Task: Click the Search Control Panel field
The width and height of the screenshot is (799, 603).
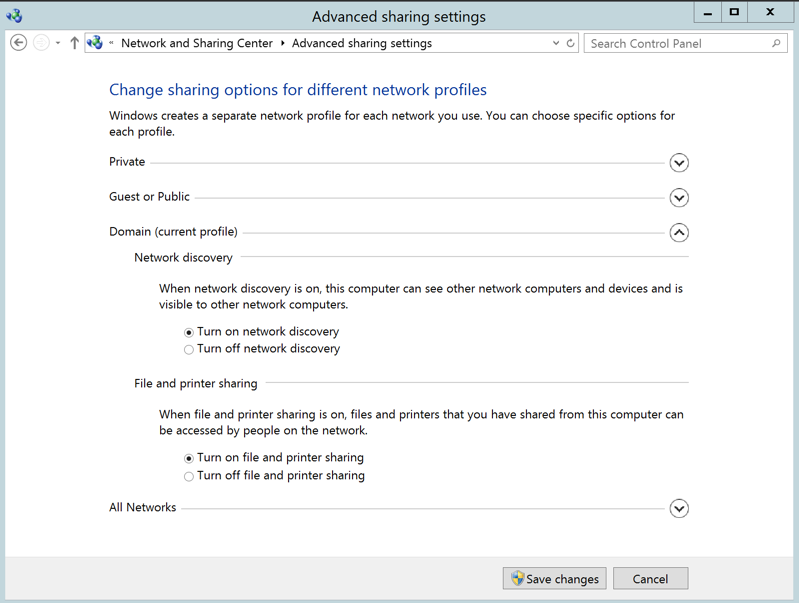Action: [676, 43]
